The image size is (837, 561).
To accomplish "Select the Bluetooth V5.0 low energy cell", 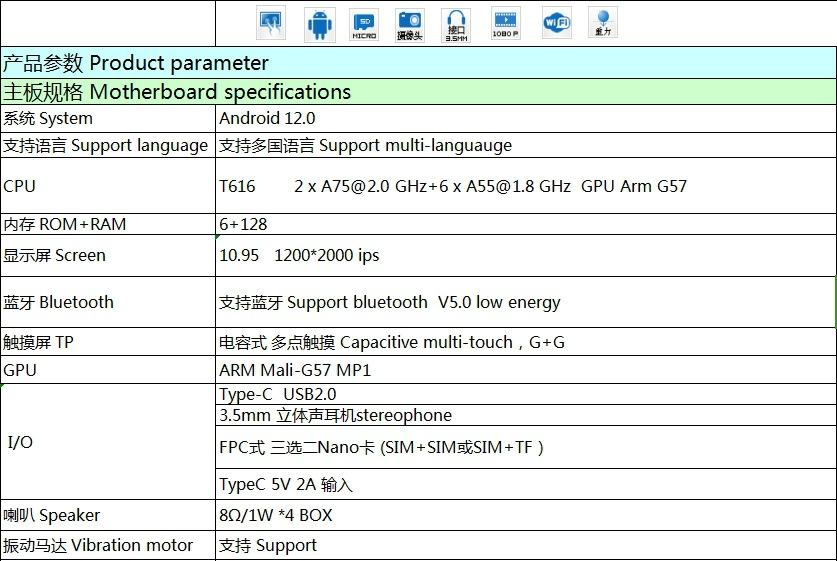I will 525,302.
